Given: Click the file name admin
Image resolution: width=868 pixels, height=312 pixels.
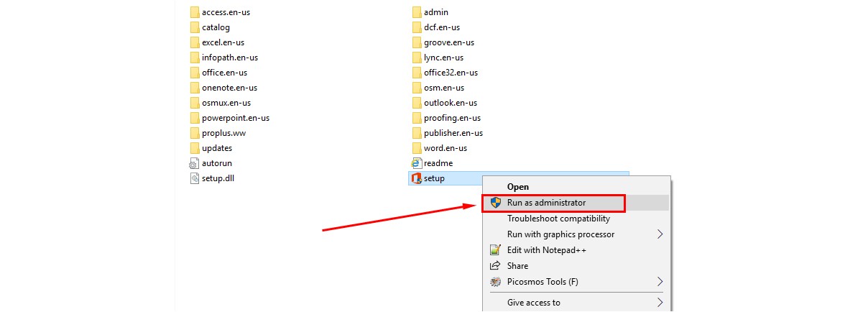Looking at the screenshot, I should (436, 12).
